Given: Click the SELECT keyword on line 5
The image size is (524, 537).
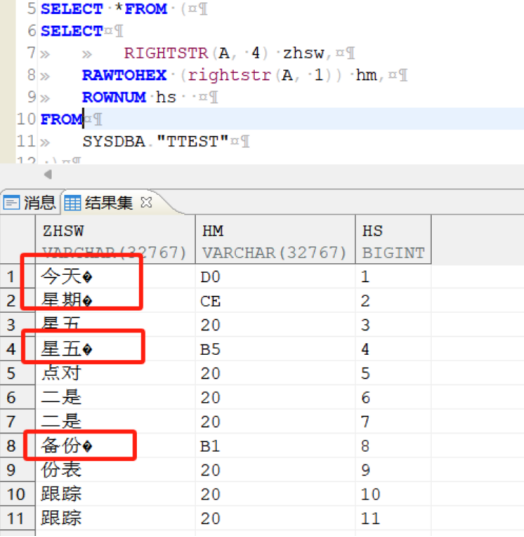Looking at the screenshot, I should pyautogui.click(x=72, y=9).
